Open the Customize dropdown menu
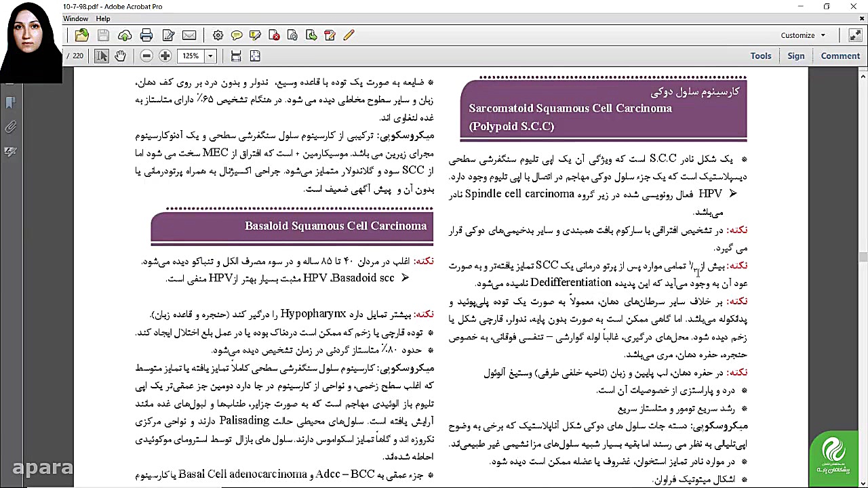The width and height of the screenshot is (868, 488). [x=803, y=35]
